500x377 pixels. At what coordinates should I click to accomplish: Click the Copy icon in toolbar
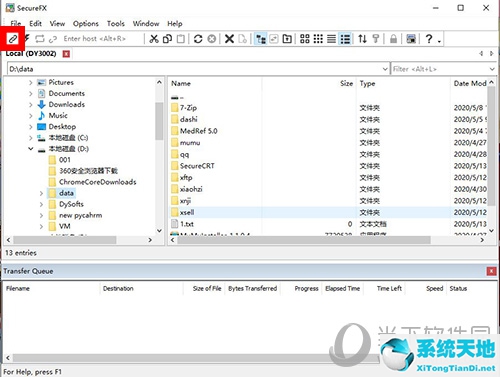pos(167,39)
